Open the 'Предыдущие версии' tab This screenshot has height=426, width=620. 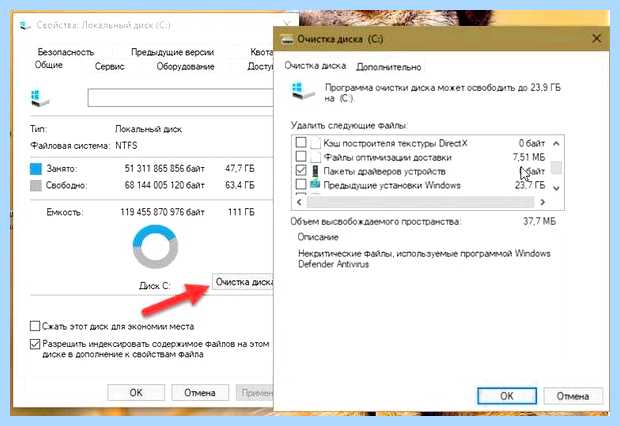click(x=172, y=52)
